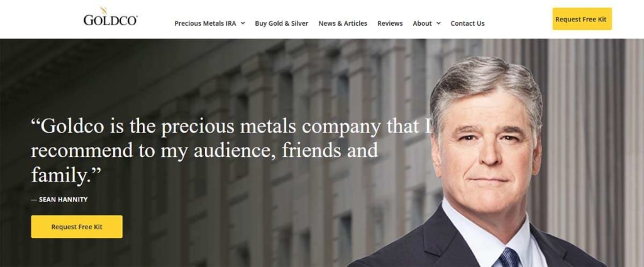The width and height of the screenshot is (644, 267).
Task: Click the opening quotation mark of the headline
Action: click(36, 123)
